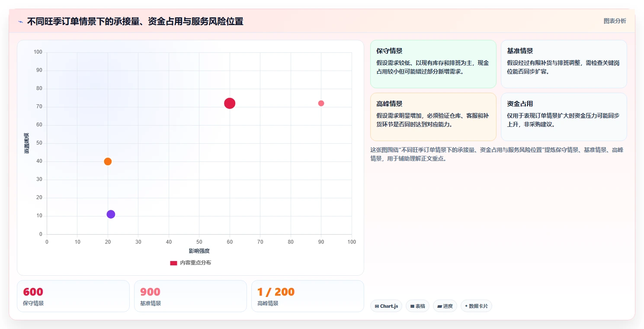Click the 数据卡片 tag chip
Screen dimensions: 644x329
(x=476, y=306)
